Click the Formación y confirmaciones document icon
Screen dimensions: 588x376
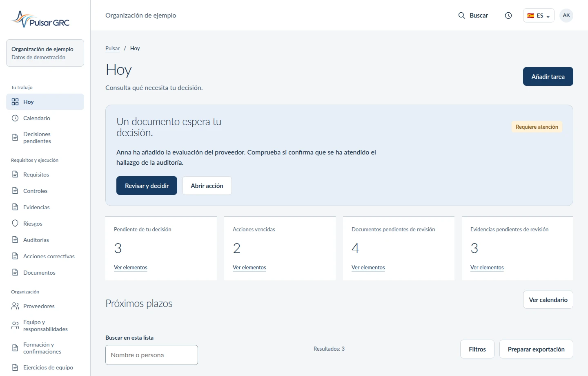[x=15, y=348]
